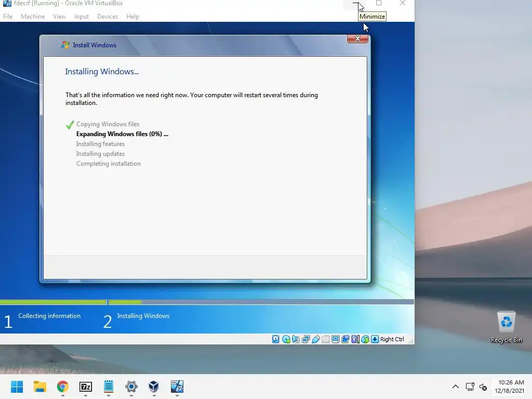Click the Installing Windows stage label

(x=143, y=316)
